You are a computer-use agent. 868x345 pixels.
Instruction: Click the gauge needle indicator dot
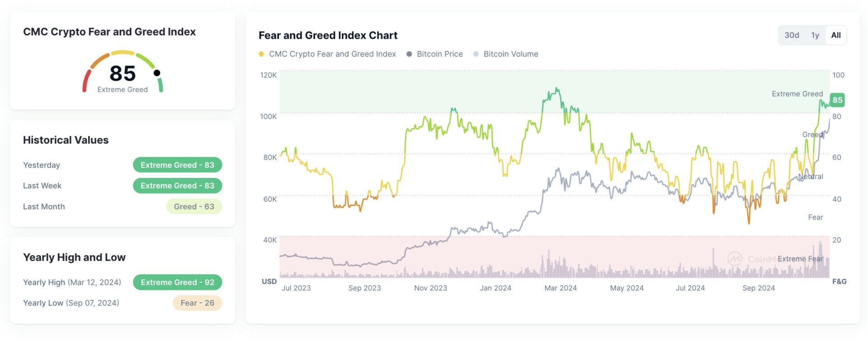pyautogui.click(x=158, y=72)
